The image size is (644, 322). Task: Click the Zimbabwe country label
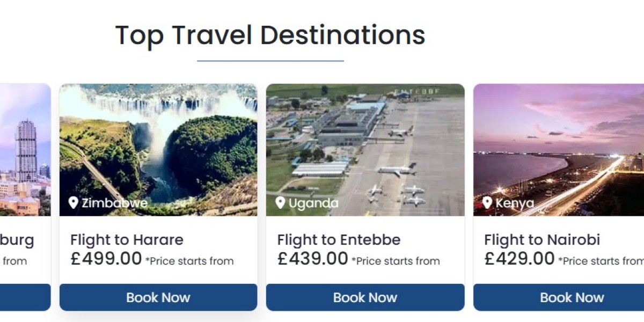114,203
